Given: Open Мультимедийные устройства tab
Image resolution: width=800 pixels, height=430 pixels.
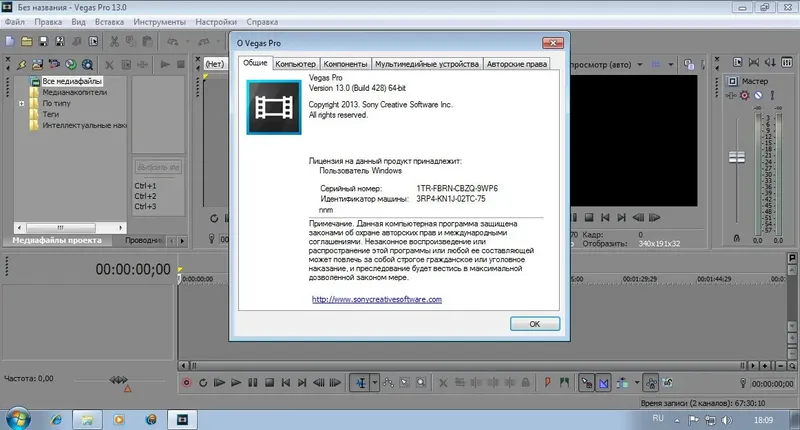Looking at the screenshot, I should (427, 64).
